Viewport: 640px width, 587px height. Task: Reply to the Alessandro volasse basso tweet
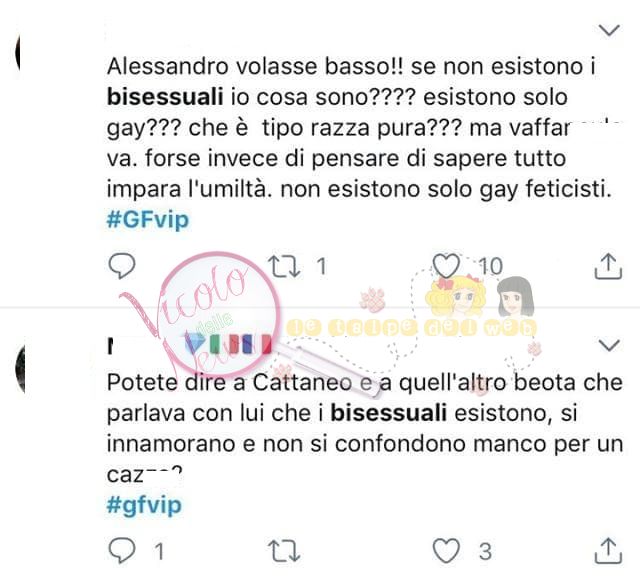coord(122,266)
